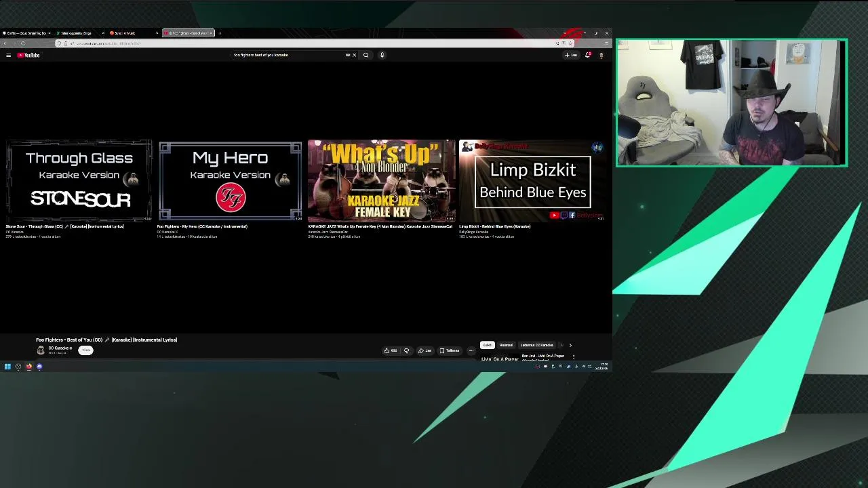This screenshot has height=488, width=868.
Task: Reload the page with the browser refresh icon
Action: click(x=22, y=43)
